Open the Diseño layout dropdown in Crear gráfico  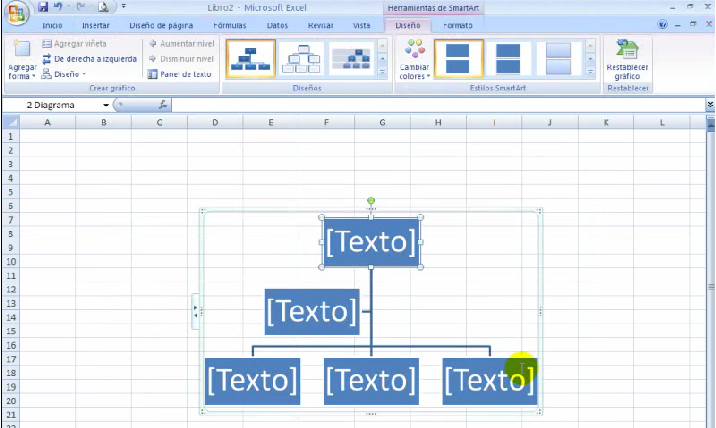[63, 74]
